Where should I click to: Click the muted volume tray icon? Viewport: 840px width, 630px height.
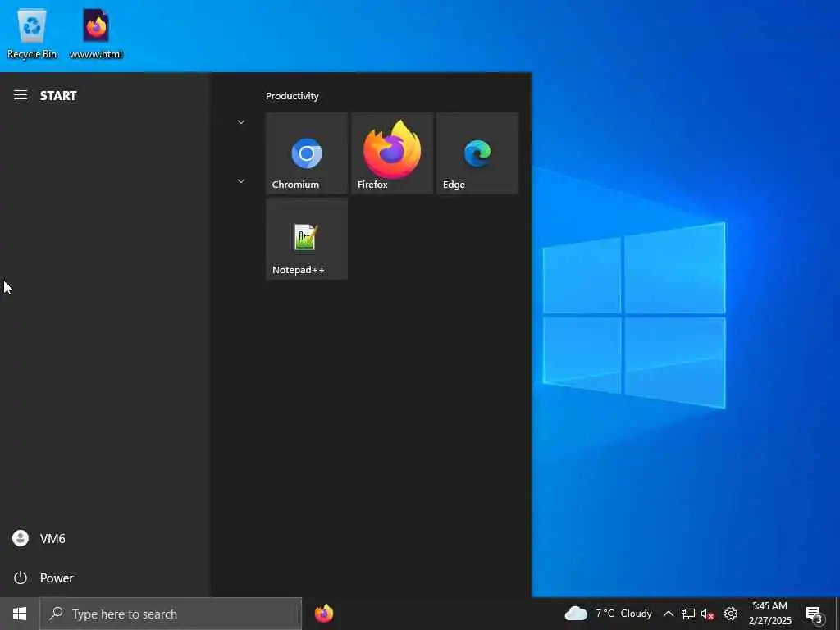point(708,614)
